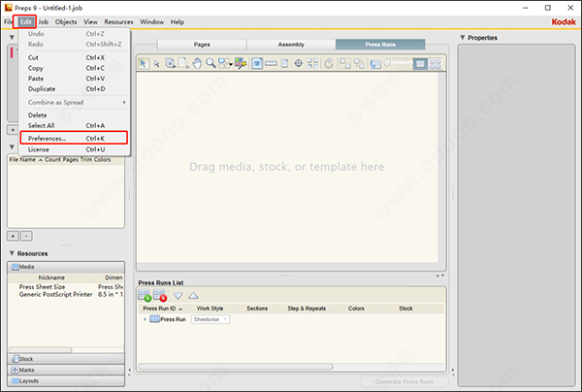Screen dimensions: 582x392
Task: Click the plus button beside the minus button
Action: pyautogui.click(x=13, y=236)
